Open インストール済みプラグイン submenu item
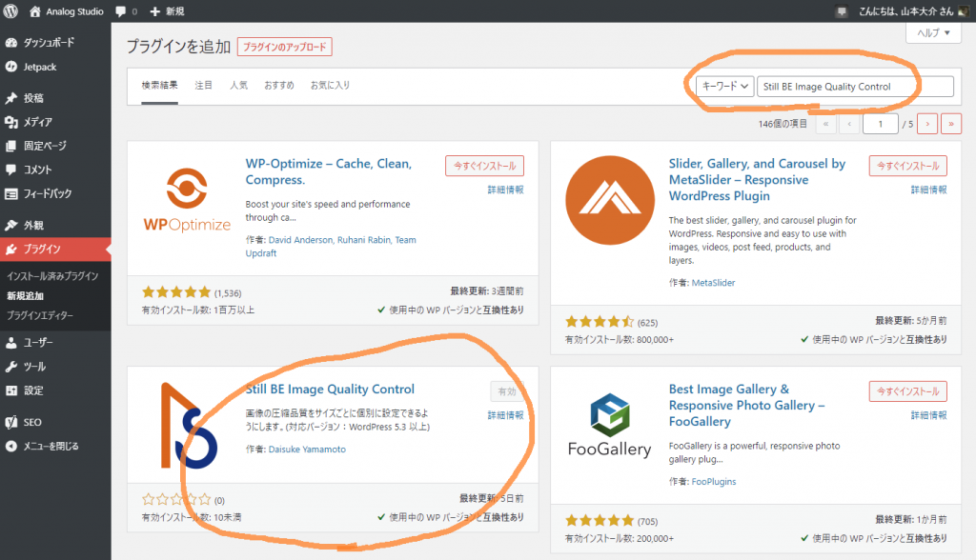 pos(52,275)
